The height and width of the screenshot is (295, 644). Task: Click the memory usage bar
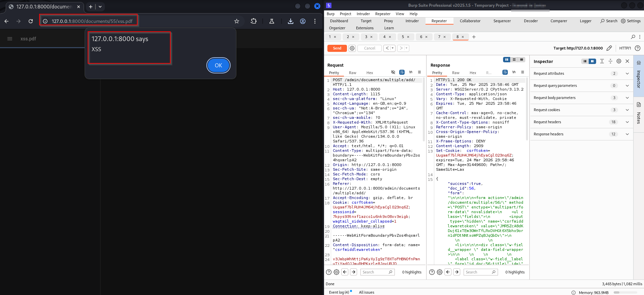(625, 292)
